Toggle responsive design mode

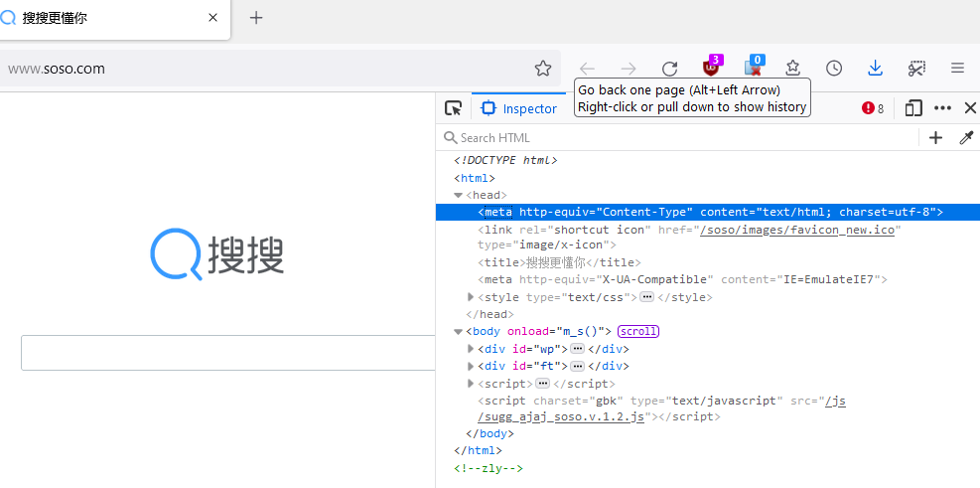point(913,108)
